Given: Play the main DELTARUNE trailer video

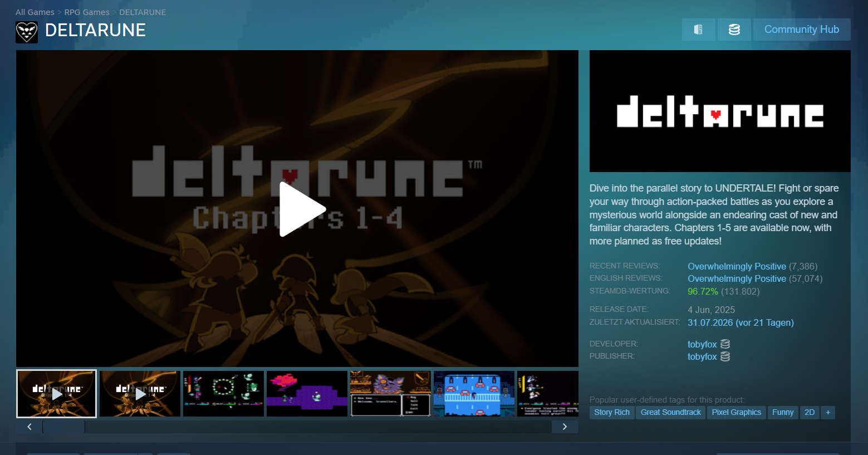Looking at the screenshot, I should [302, 209].
